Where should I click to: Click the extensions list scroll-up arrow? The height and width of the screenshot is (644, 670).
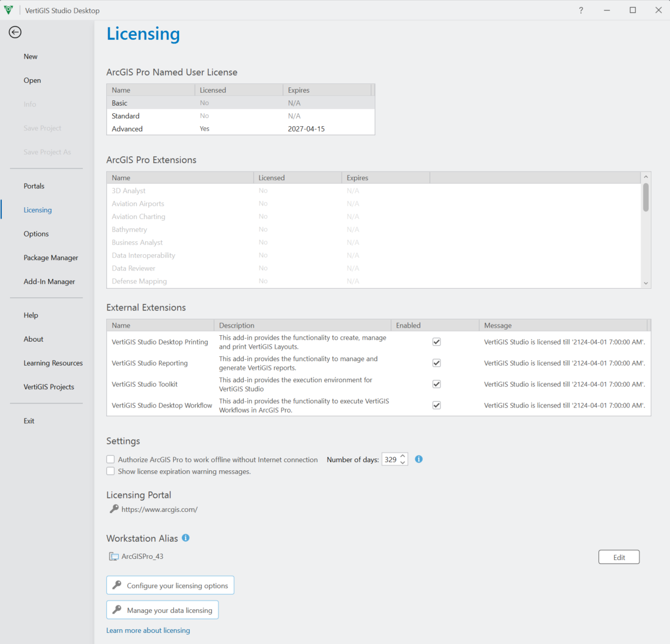(x=646, y=177)
